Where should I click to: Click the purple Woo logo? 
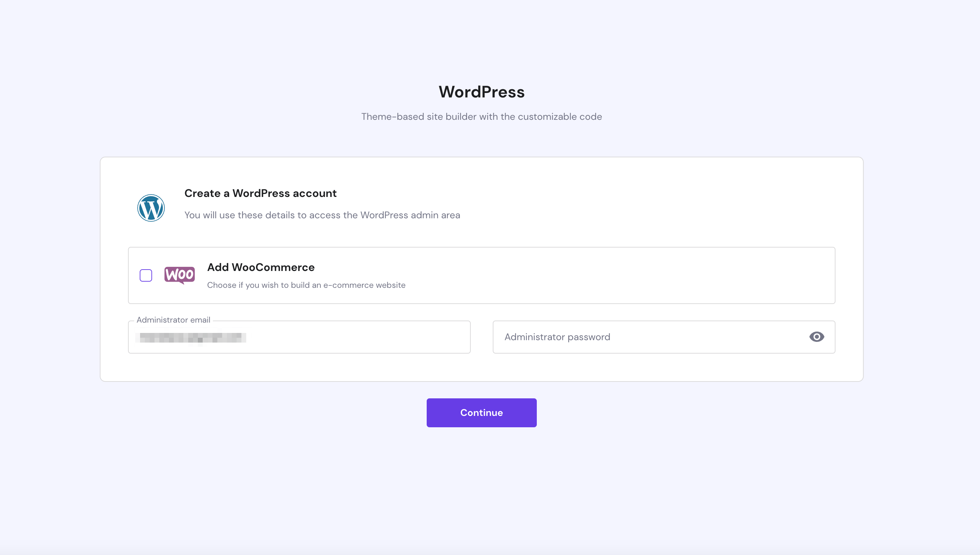(x=179, y=275)
